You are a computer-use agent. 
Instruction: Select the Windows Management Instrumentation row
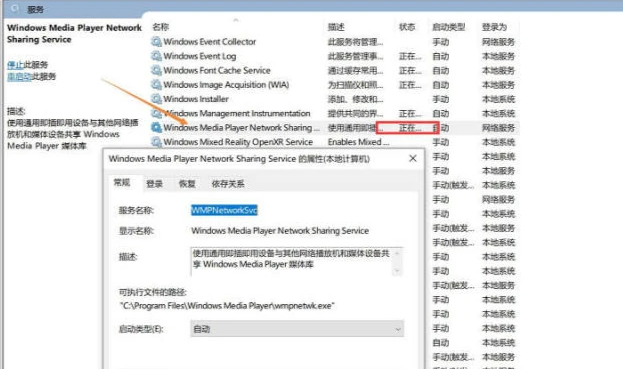pos(334,113)
